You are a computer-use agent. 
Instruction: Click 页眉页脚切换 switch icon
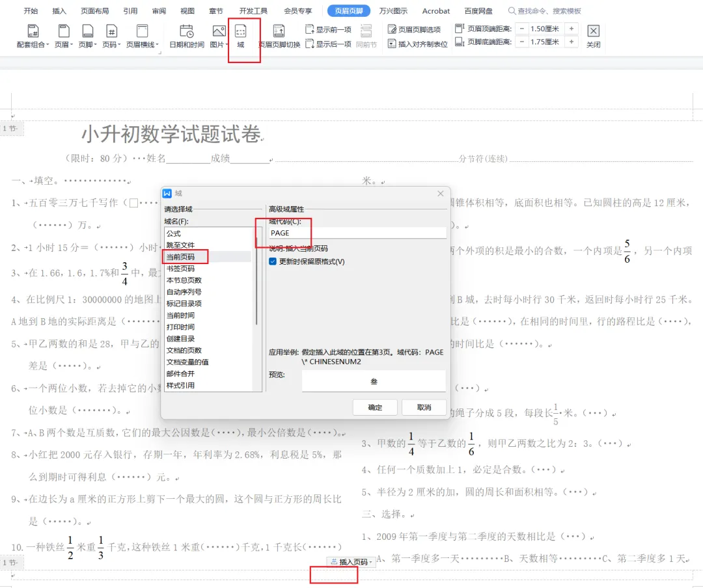[x=279, y=31]
